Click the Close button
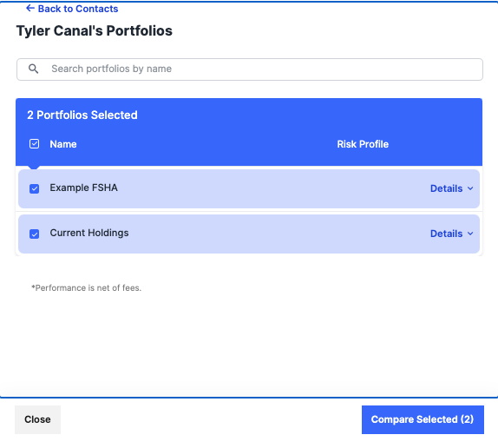 [37, 419]
